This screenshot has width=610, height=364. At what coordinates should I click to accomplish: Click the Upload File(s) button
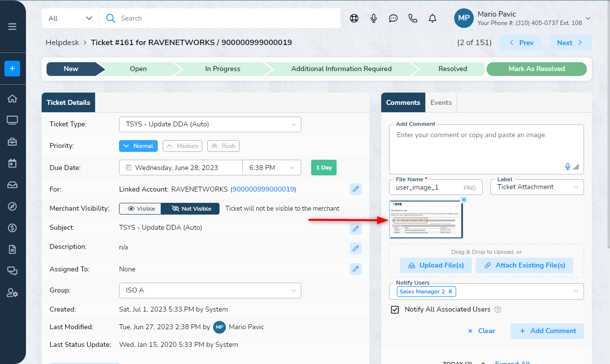pos(436,266)
